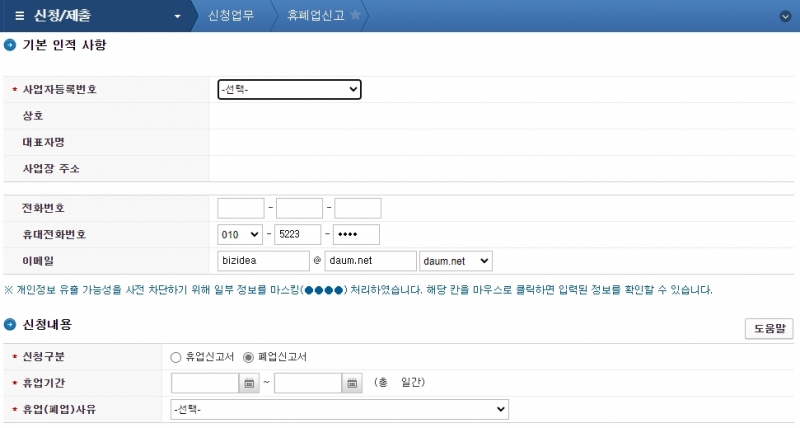Screen dimensions: 800x428
Task: Click the middle 전화번호 input field
Action: pyautogui.click(x=299, y=208)
